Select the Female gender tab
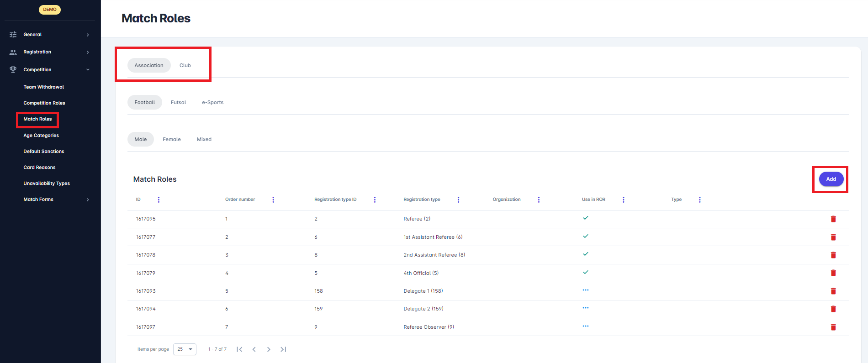 pos(172,139)
